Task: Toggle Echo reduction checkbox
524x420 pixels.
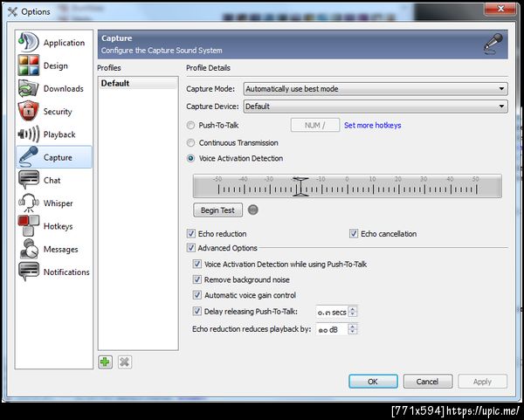Action: pos(190,233)
